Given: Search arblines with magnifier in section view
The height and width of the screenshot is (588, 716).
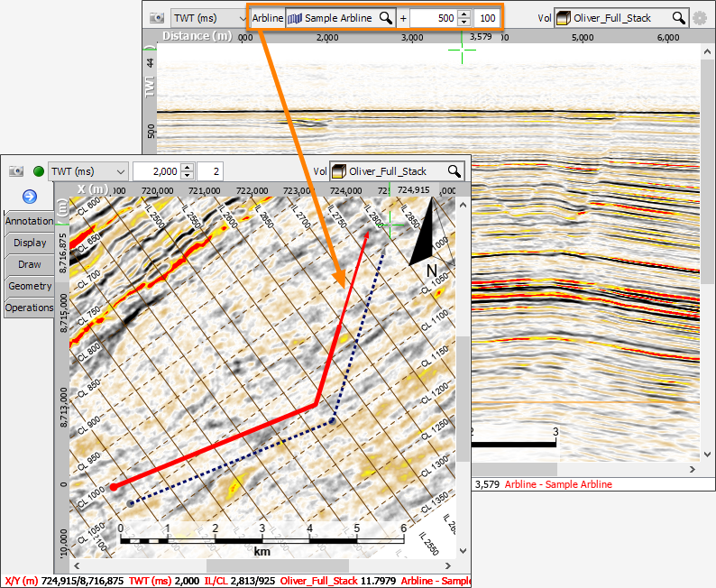Looking at the screenshot, I should (x=386, y=18).
